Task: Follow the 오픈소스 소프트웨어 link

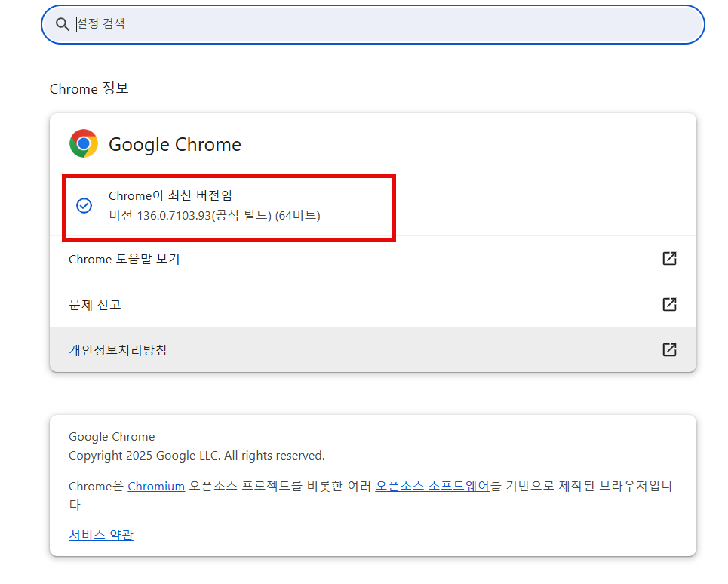Action: pos(432,486)
